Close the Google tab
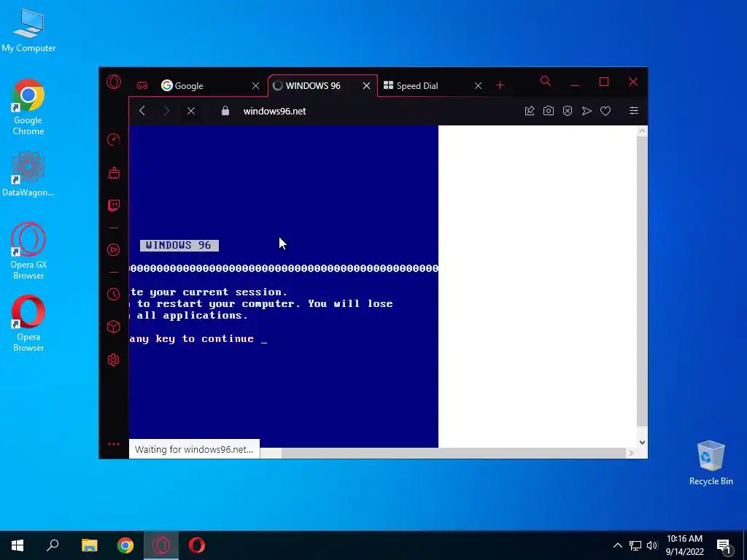The image size is (747, 560). point(256,86)
